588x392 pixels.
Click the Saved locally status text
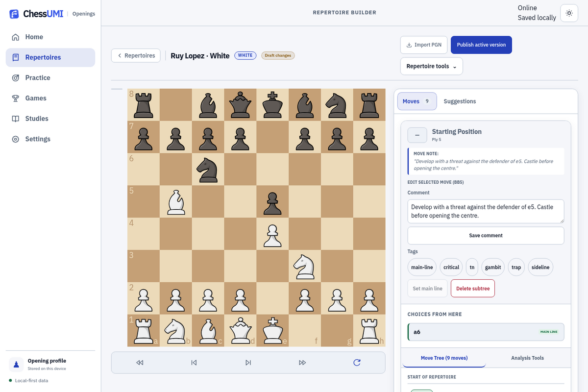(x=537, y=18)
